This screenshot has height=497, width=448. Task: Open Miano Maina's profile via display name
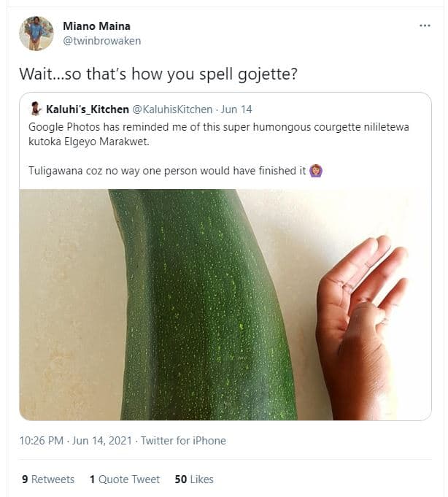click(x=96, y=26)
